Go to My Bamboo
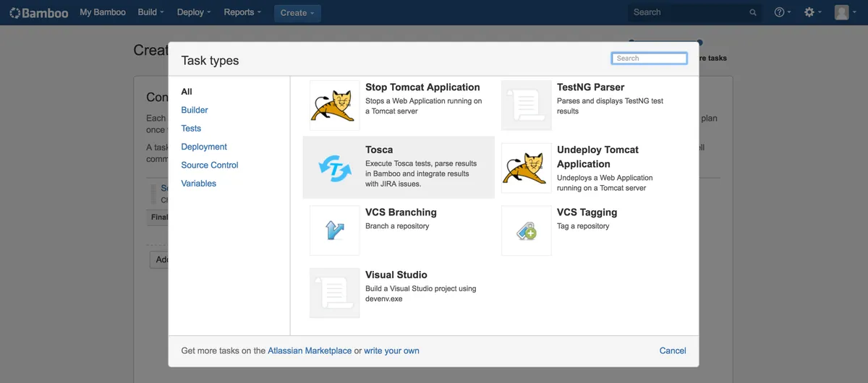The width and height of the screenshot is (868, 383). point(103,12)
